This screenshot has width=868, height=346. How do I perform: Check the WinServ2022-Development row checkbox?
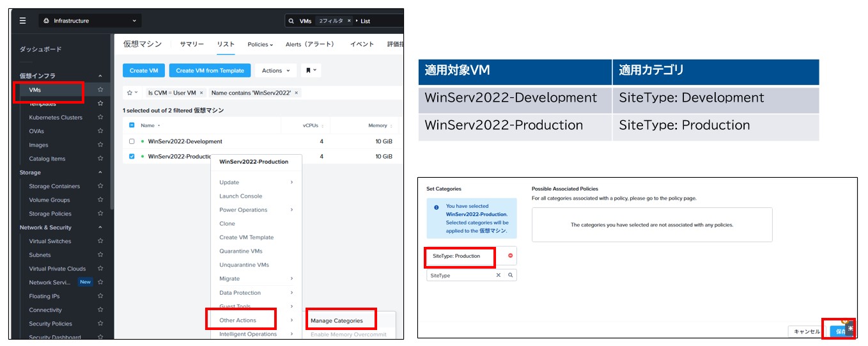[132, 141]
